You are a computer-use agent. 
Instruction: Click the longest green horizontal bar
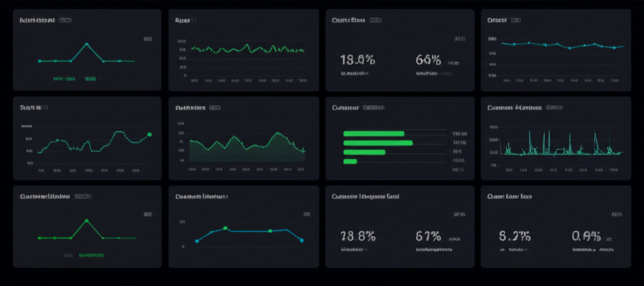point(378,143)
